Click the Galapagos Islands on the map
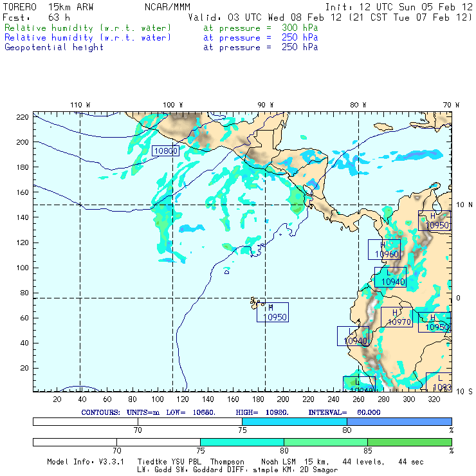This screenshot has height=476, width=476. [x=257, y=301]
